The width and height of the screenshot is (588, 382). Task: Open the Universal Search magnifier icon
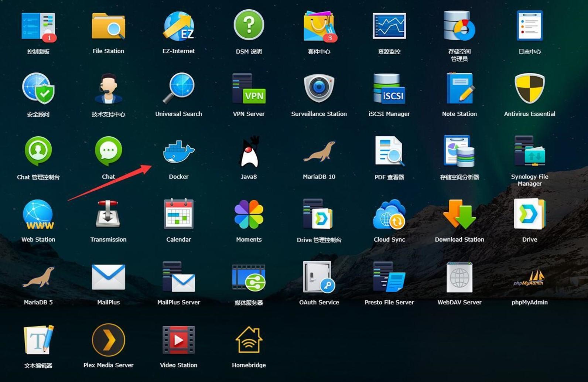178,89
